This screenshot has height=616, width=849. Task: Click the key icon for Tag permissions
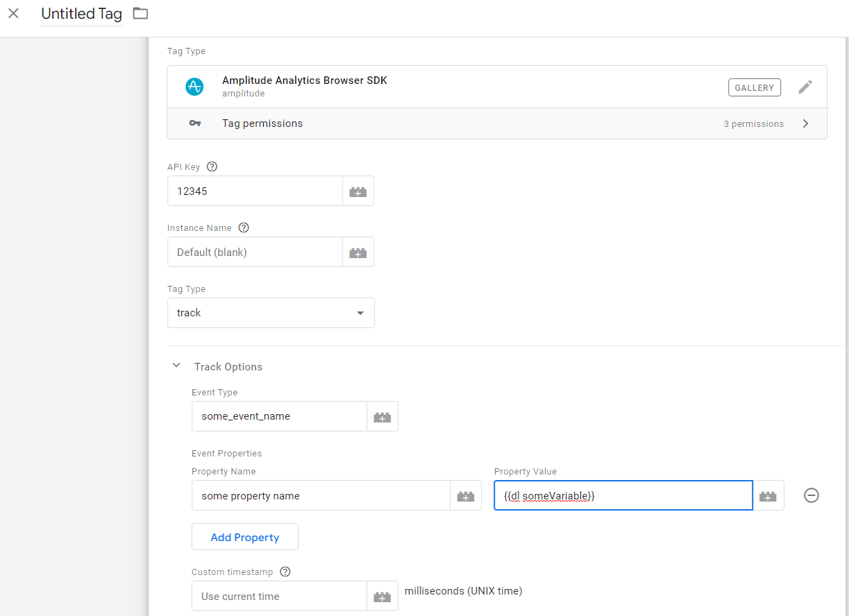point(195,123)
